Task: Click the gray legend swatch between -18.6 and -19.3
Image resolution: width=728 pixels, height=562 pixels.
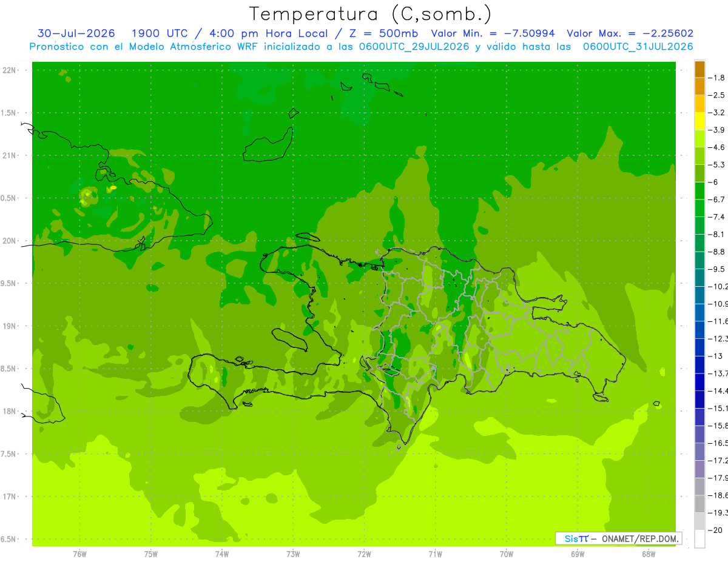Action: pyautogui.click(x=699, y=504)
